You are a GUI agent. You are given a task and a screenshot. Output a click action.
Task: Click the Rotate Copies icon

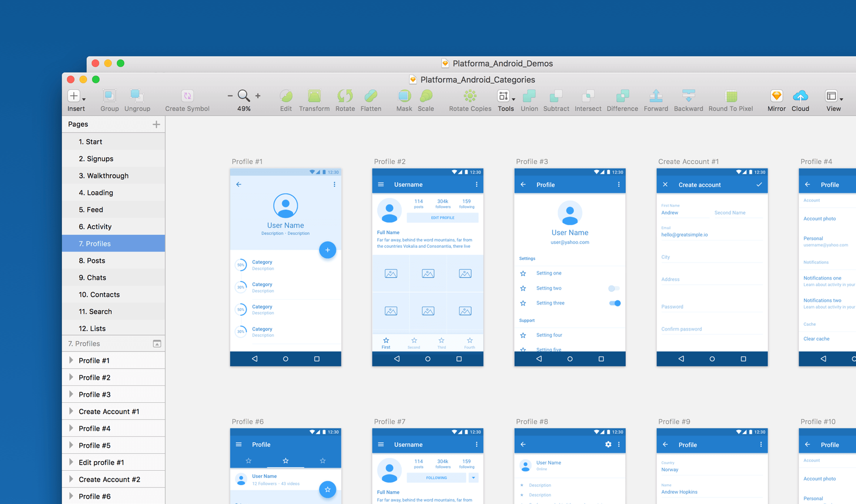[x=470, y=96]
